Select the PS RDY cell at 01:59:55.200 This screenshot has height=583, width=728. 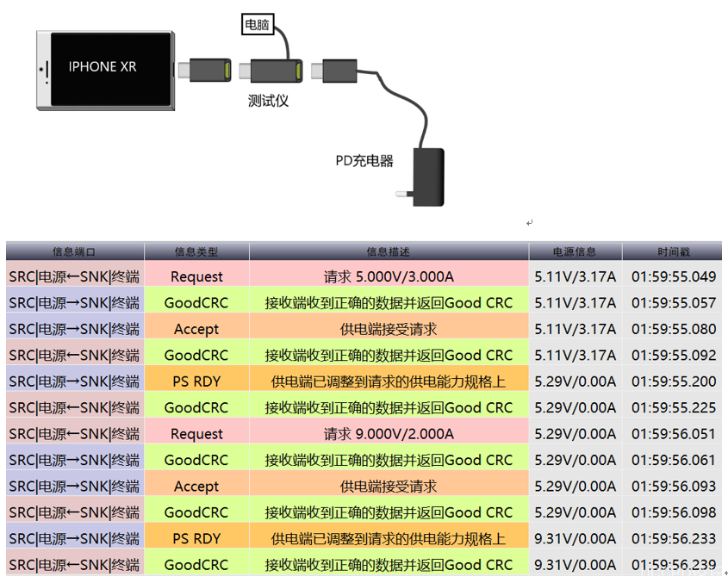point(196,381)
